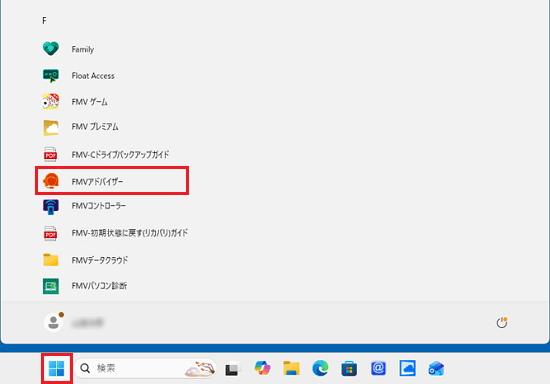Open Microsoft Store from the taskbar
This screenshot has width=550, height=384.
point(349,369)
